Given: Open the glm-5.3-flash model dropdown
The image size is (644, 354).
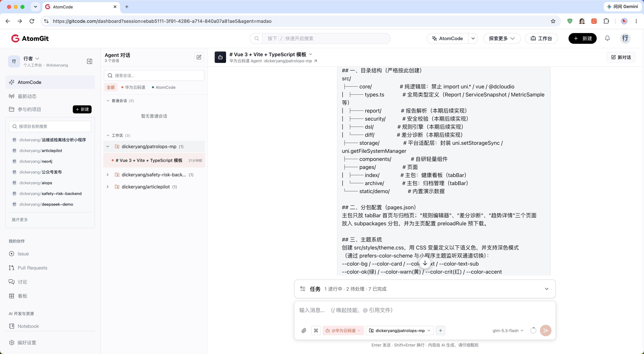Looking at the screenshot, I should coord(508,331).
